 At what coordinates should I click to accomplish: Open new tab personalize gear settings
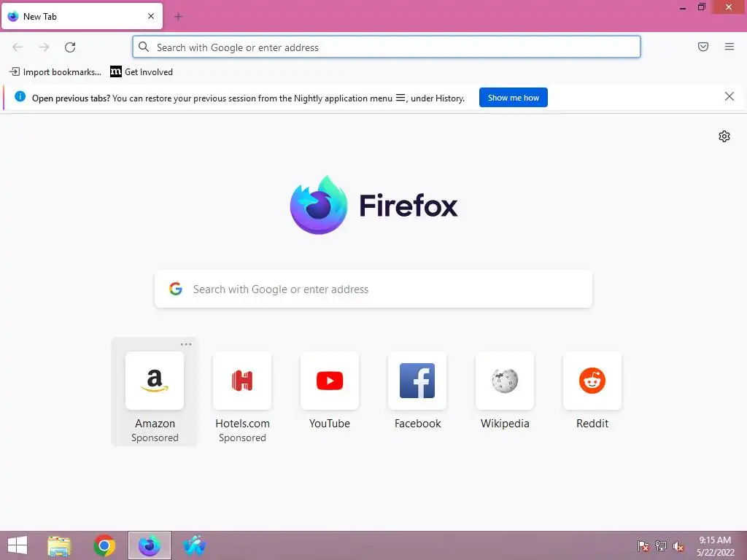pyautogui.click(x=724, y=136)
